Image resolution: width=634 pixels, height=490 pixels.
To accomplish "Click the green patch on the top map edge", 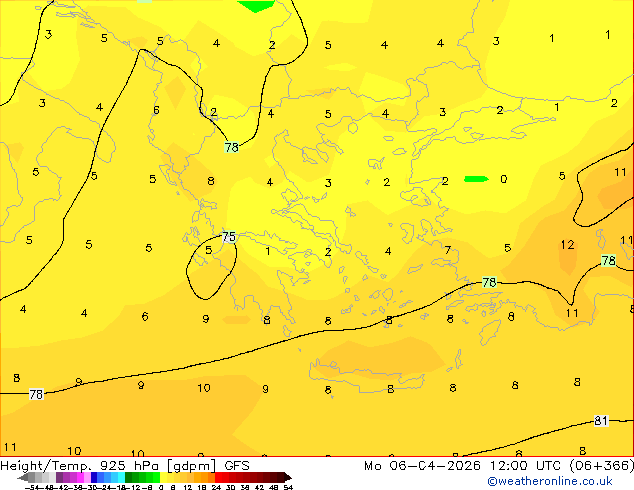I will tap(256, 6).
